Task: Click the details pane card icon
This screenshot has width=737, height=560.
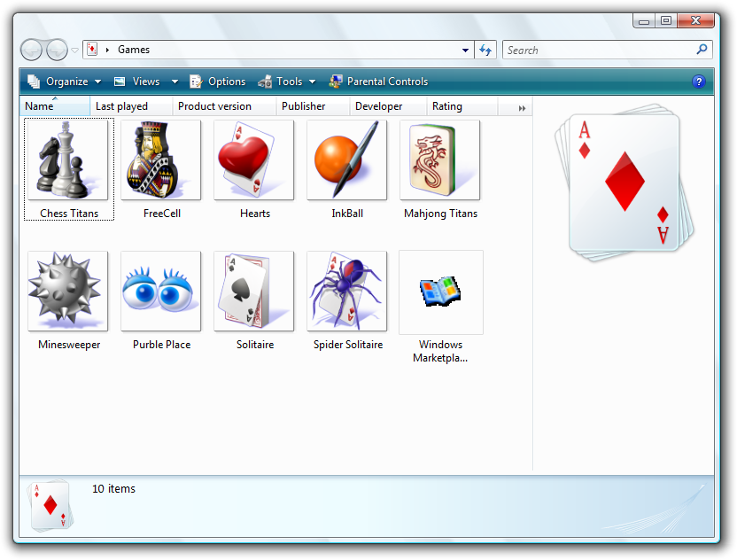Action: [50, 506]
